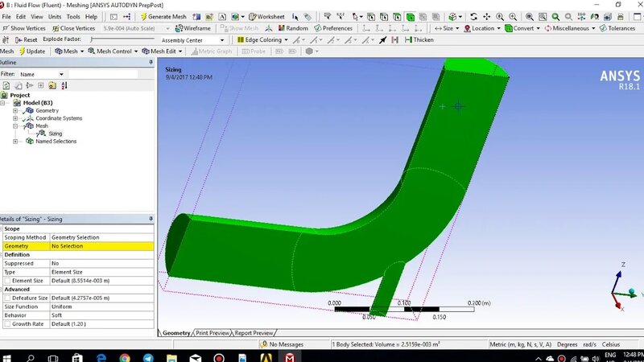Collapse the Mesh tree node

click(x=15, y=126)
